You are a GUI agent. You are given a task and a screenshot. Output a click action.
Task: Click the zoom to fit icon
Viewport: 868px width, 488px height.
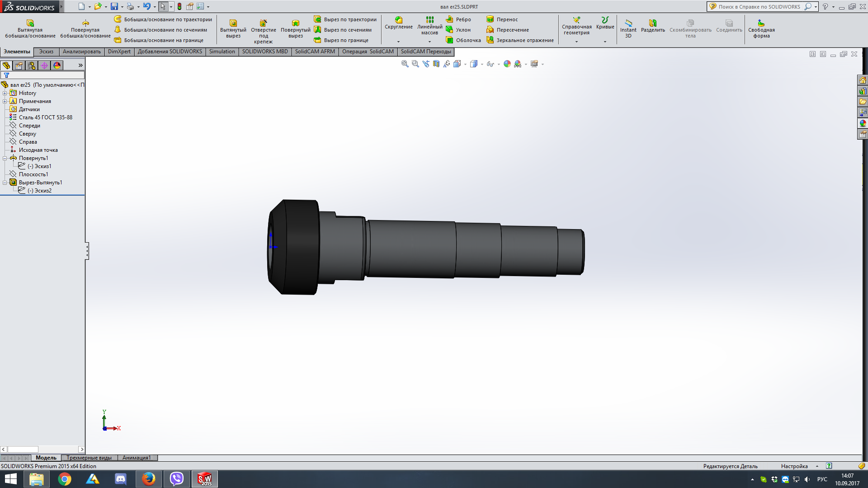(x=405, y=64)
